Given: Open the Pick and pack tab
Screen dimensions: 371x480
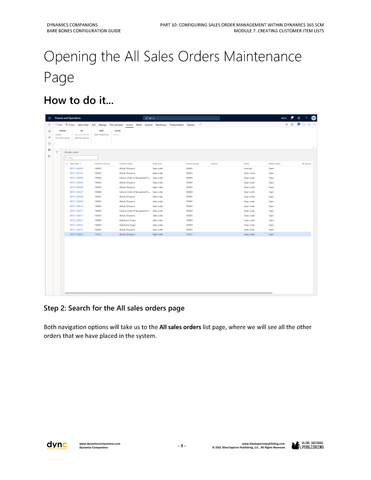Looking at the screenshot, I should [116, 125].
